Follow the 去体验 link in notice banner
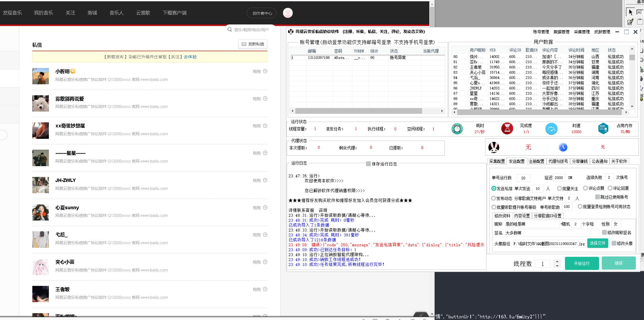 coord(190,57)
